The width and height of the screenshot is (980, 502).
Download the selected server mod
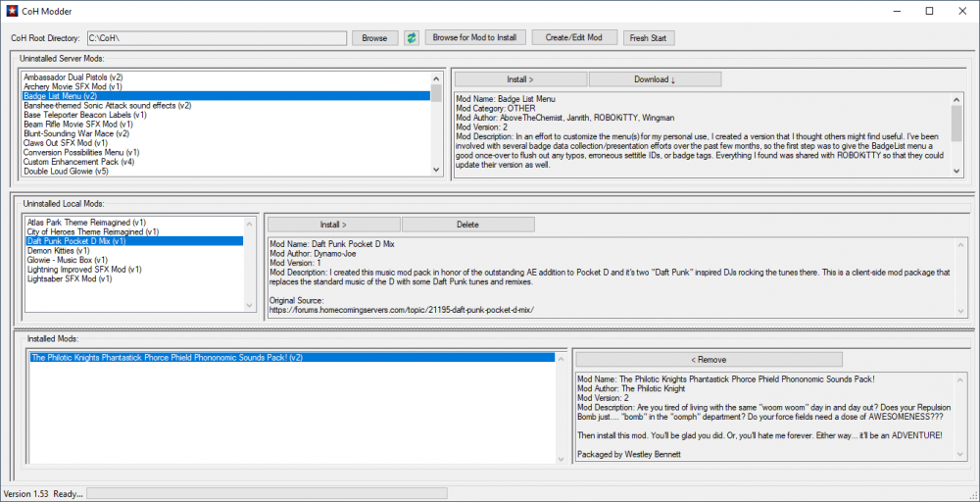click(654, 78)
